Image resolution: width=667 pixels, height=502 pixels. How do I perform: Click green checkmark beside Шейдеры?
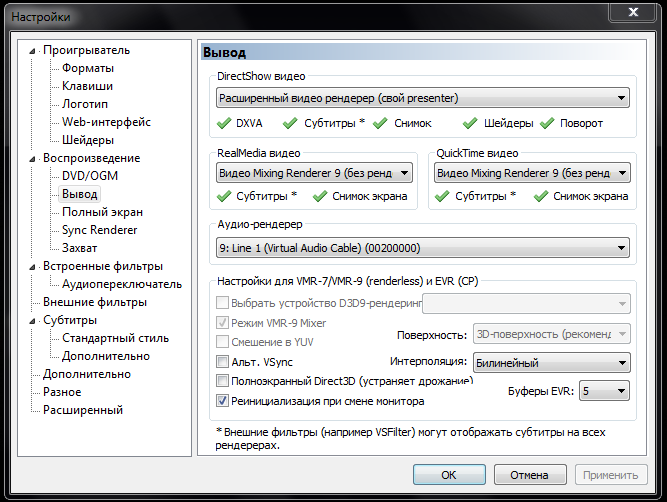pyautogui.click(x=470, y=123)
